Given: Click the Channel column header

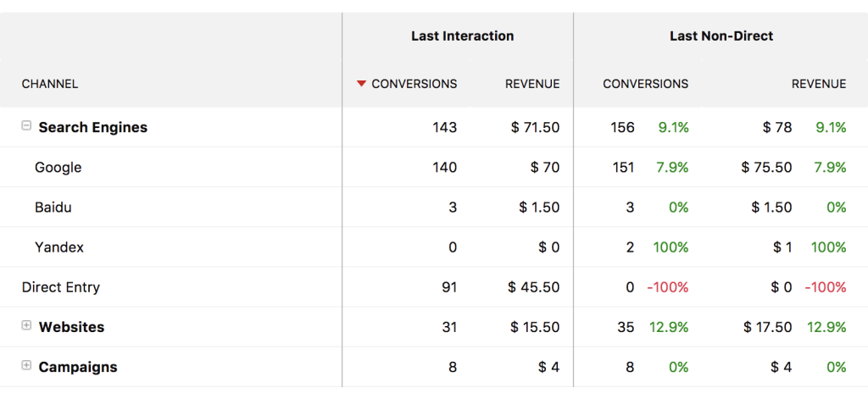Looking at the screenshot, I should pos(50,84).
